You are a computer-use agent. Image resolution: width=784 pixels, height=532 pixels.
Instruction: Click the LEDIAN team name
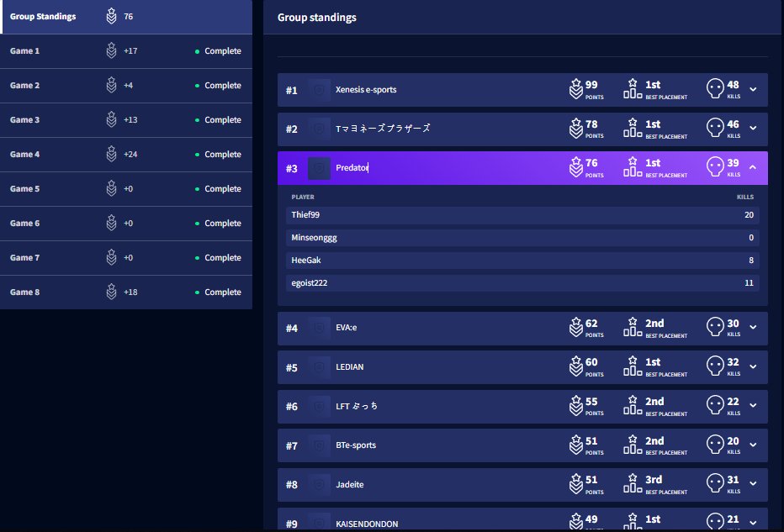(x=349, y=366)
